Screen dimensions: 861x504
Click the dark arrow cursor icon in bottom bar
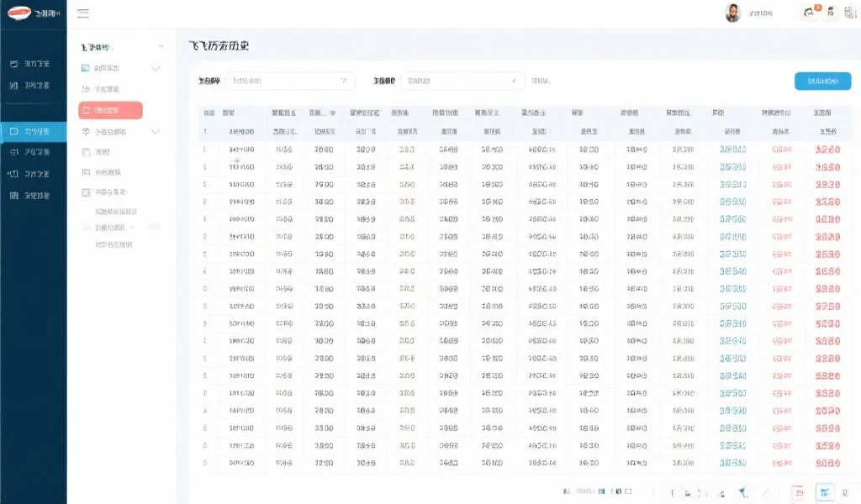pos(743,492)
